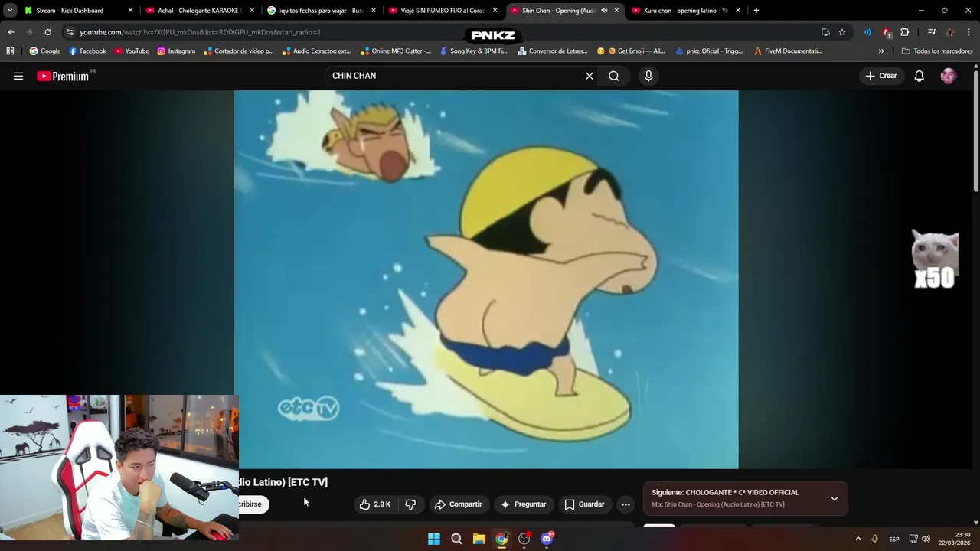Open the taskbar volume control

point(926,539)
